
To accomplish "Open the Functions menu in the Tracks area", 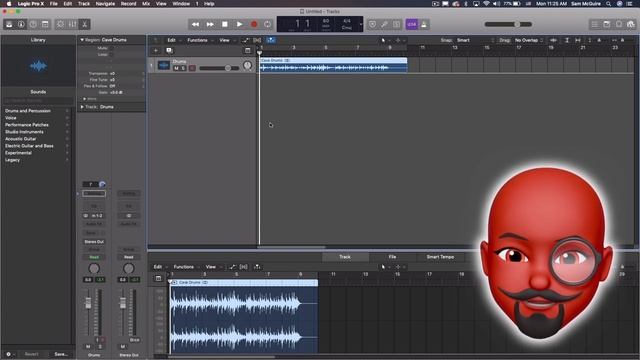I will 197,40.
